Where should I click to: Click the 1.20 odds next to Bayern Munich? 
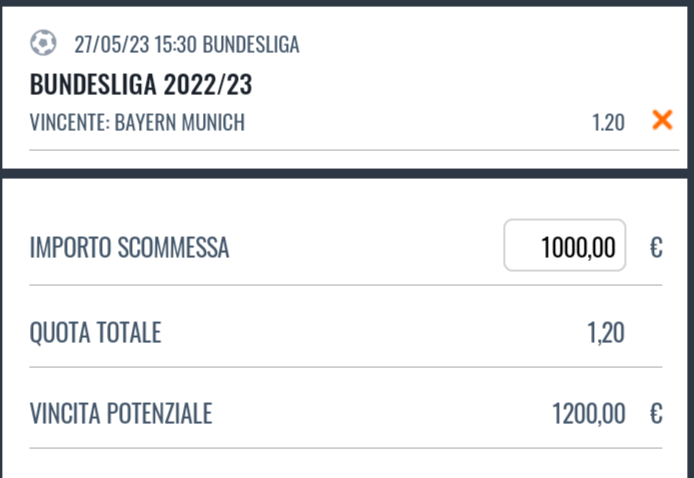tap(609, 123)
